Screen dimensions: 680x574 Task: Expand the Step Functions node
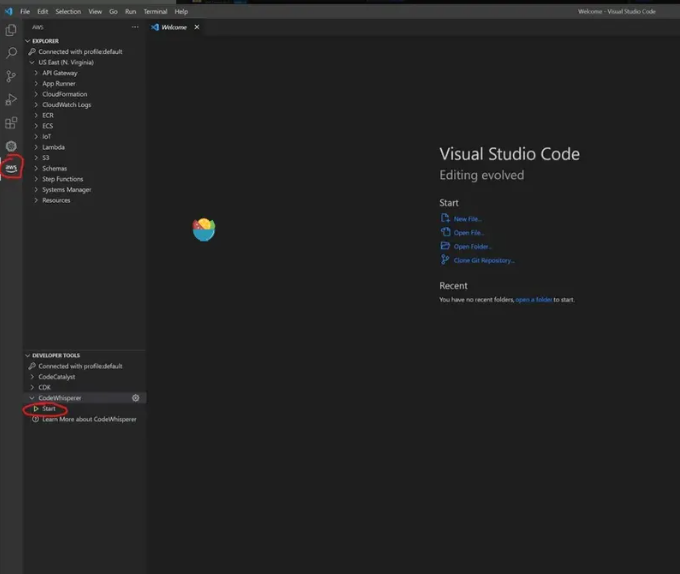point(36,179)
